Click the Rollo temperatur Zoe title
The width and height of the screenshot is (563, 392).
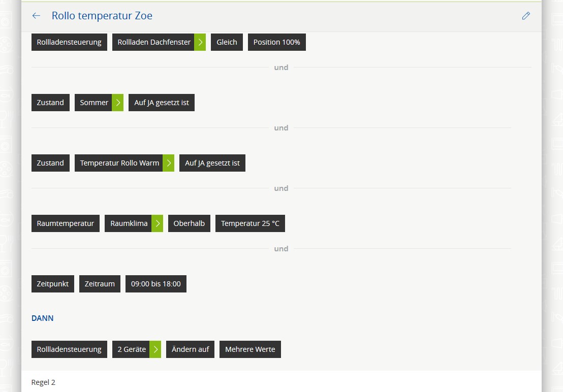click(x=102, y=16)
